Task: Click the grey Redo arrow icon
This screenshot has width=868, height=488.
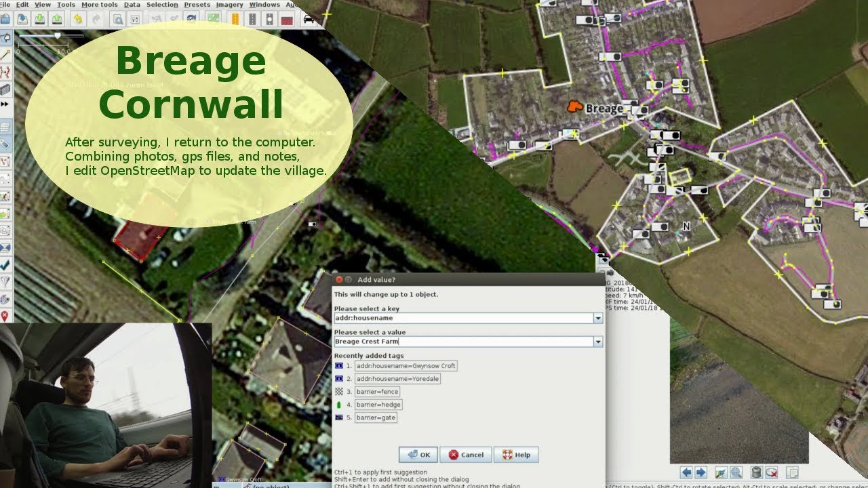Action: point(96,18)
